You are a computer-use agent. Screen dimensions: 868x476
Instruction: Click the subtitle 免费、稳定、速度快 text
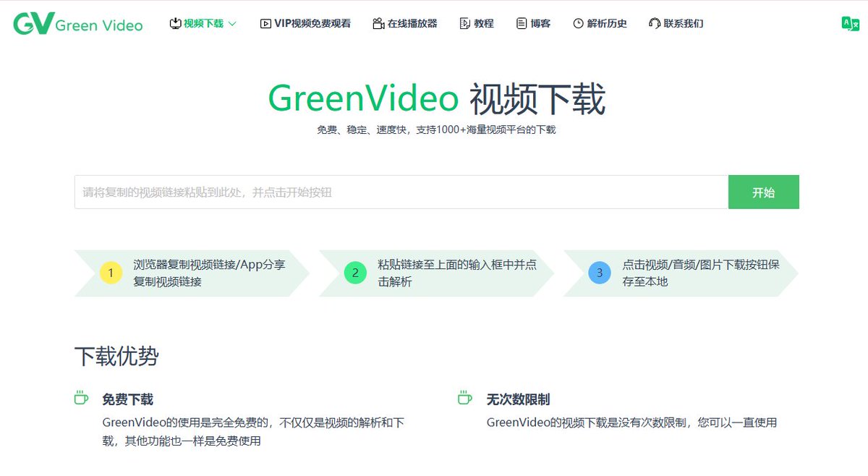pos(436,130)
